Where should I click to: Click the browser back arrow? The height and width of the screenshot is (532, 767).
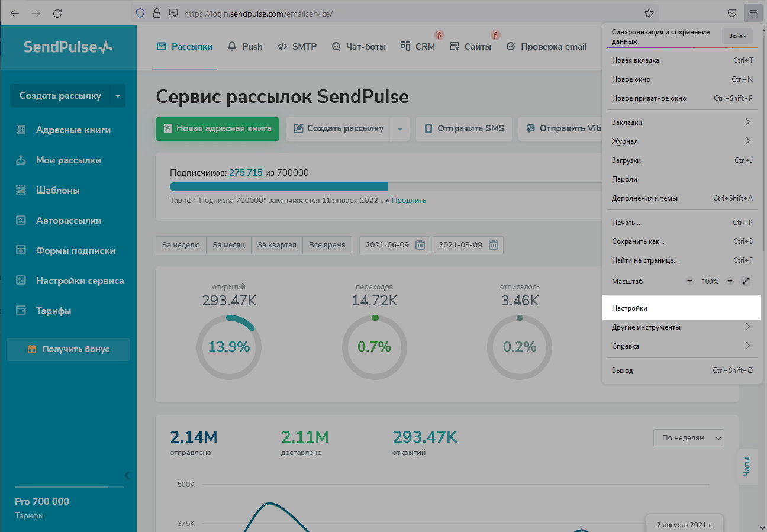point(15,13)
